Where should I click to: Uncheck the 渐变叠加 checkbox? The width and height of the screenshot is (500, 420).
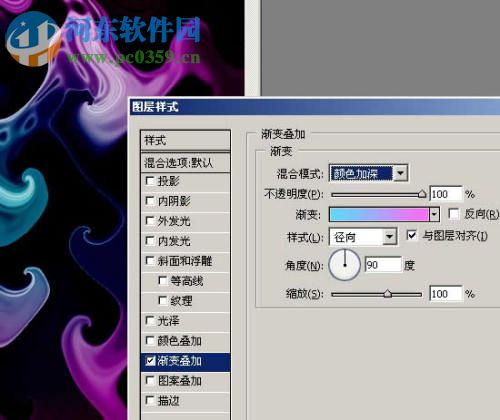point(150,361)
